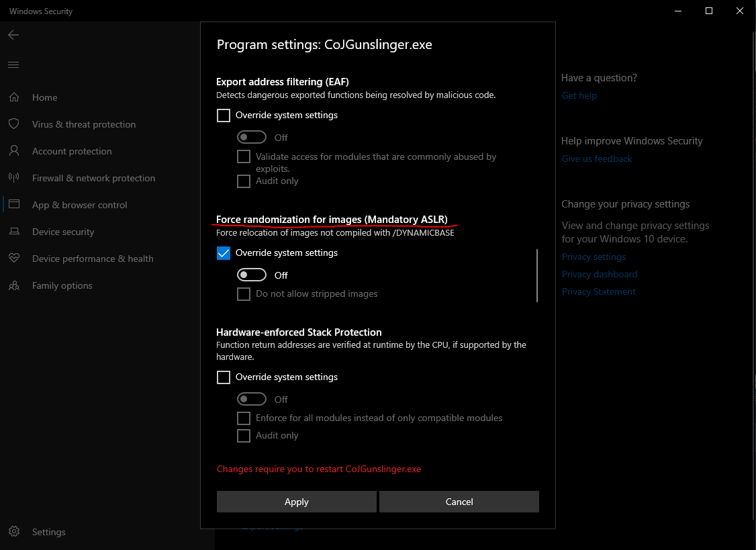756x550 pixels.
Task: Open the hamburger navigation menu
Action: 13,65
